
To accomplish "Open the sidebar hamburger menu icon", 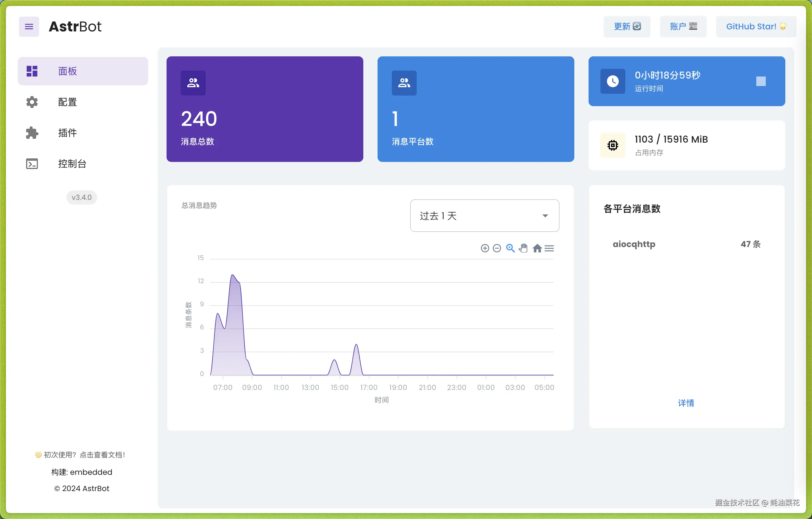I will [29, 26].
